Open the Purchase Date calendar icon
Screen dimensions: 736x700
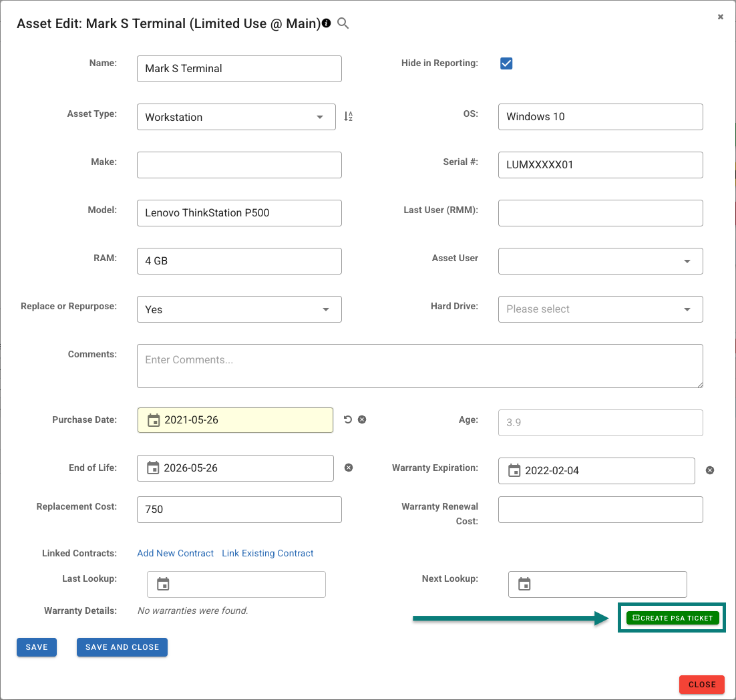pyautogui.click(x=154, y=420)
